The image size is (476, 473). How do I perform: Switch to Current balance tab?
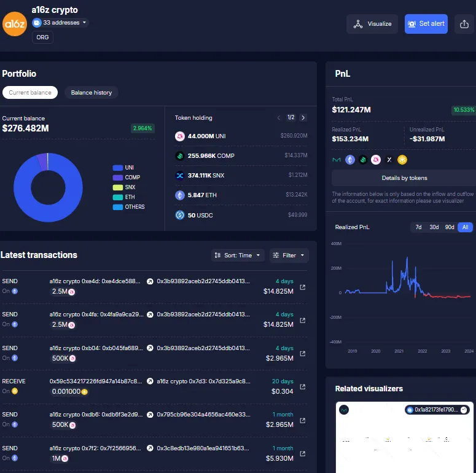30,93
